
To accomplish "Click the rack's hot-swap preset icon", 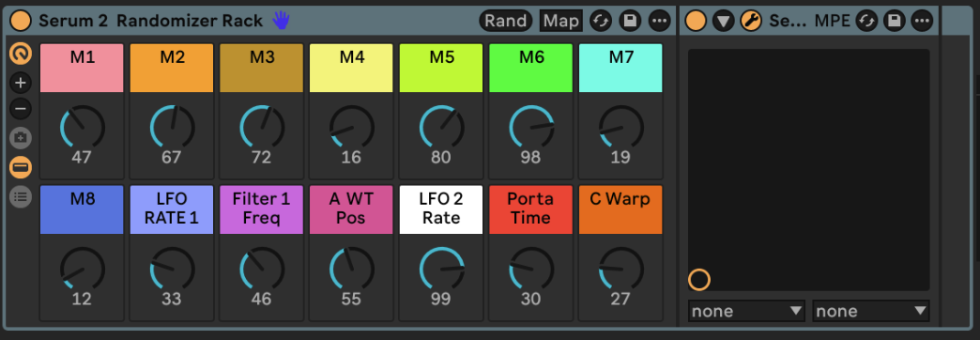I will [601, 22].
